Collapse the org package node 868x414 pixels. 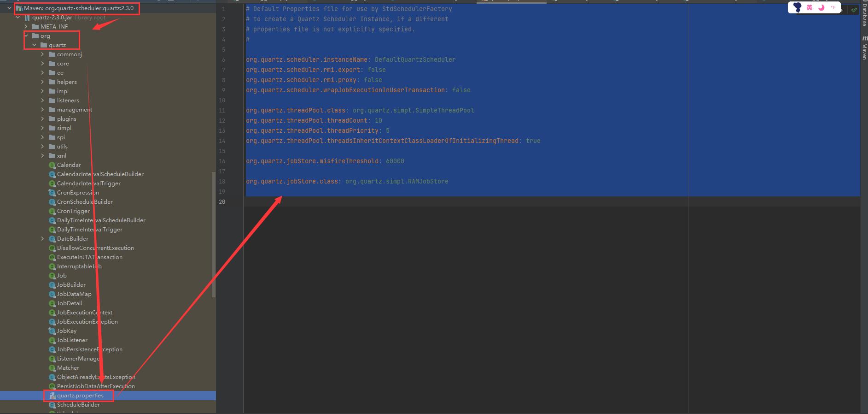pos(26,35)
